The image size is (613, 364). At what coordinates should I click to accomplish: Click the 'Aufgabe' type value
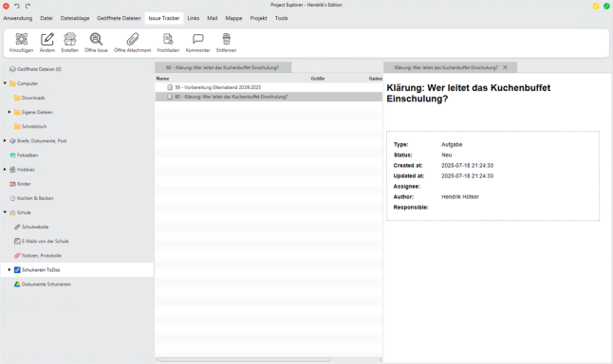click(x=452, y=144)
